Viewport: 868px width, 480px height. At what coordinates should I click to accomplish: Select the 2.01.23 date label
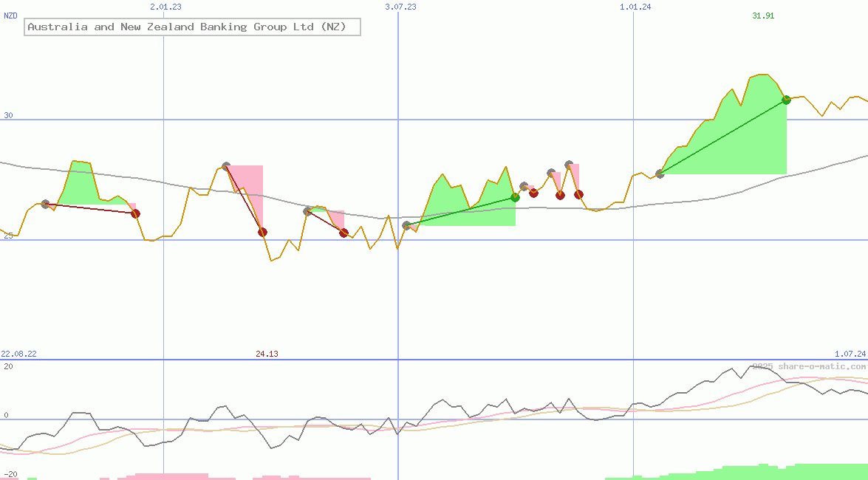tap(165, 7)
